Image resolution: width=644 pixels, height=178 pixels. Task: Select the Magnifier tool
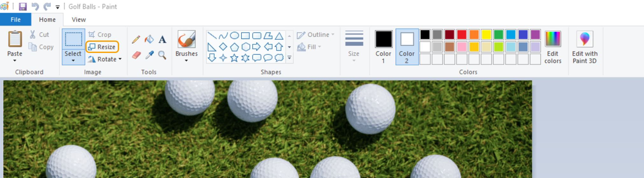click(x=162, y=55)
